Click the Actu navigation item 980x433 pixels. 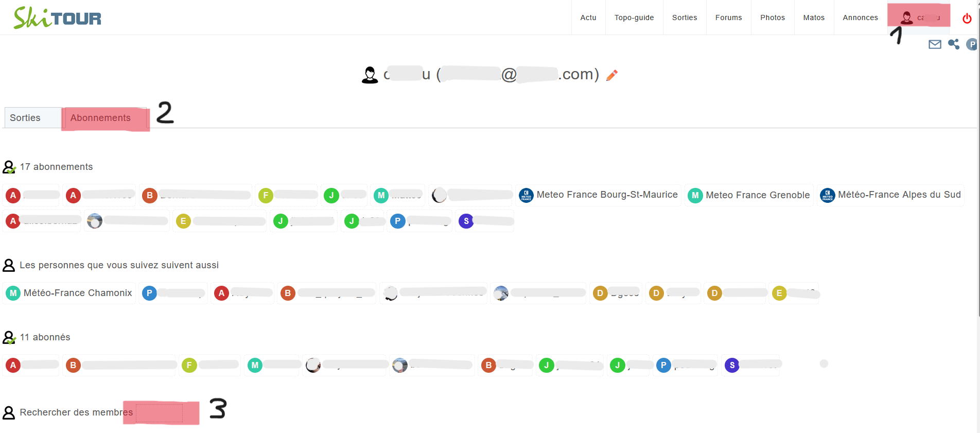(x=588, y=18)
